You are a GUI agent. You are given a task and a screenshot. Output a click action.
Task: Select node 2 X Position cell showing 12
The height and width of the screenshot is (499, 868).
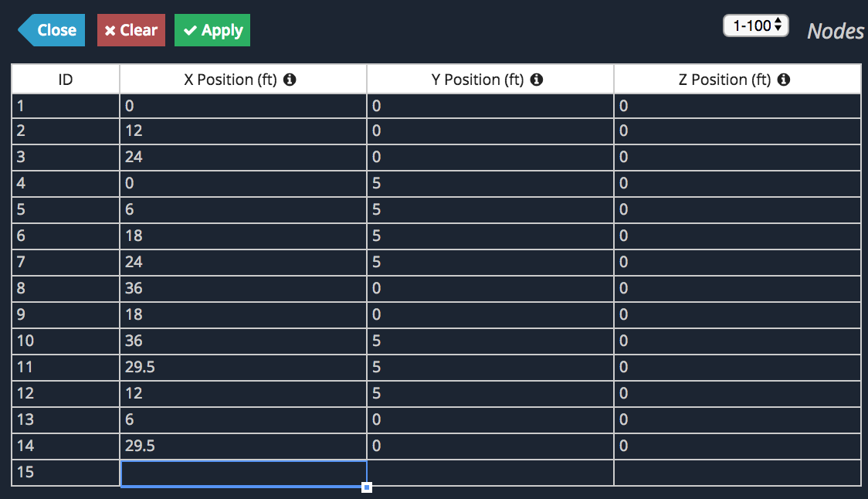pyautogui.click(x=243, y=131)
